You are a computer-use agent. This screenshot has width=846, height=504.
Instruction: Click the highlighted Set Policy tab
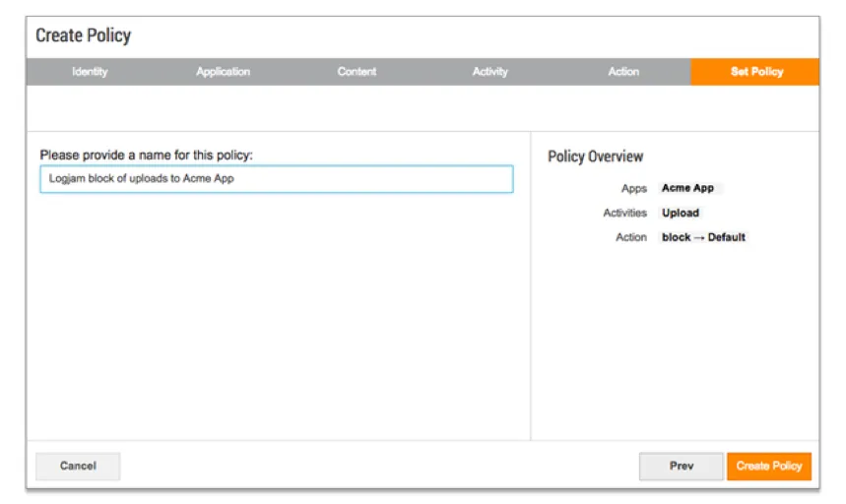pyautogui.click(x=754, y=72)
